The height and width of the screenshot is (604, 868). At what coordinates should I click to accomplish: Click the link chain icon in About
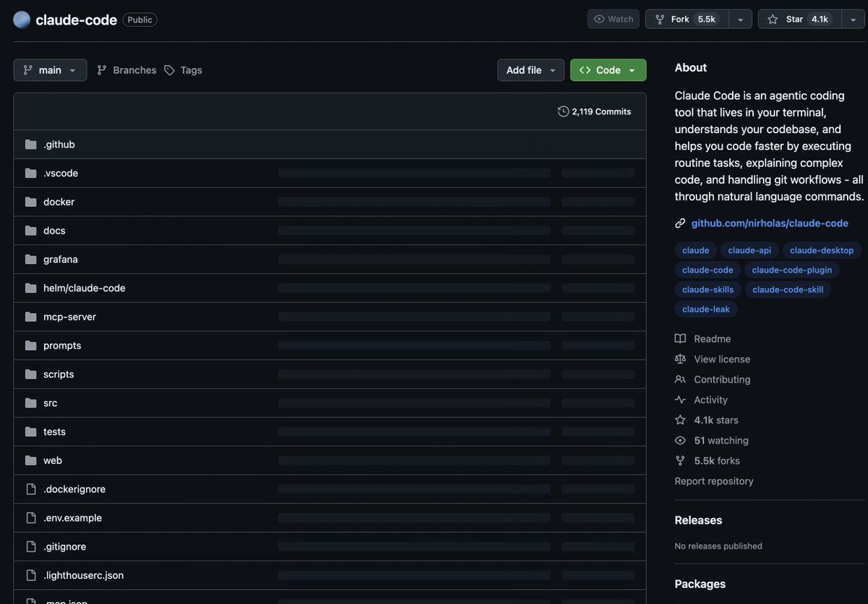(680, 224)
